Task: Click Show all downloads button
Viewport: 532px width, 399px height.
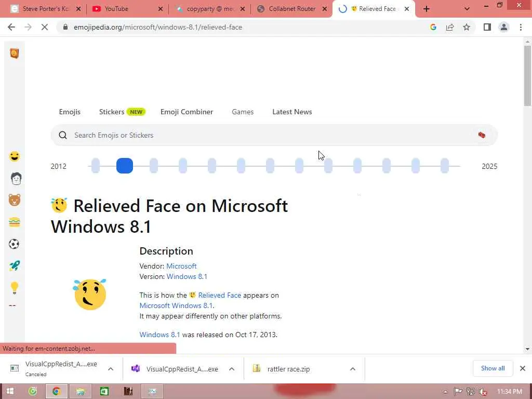Action: [x=493, y=368]
